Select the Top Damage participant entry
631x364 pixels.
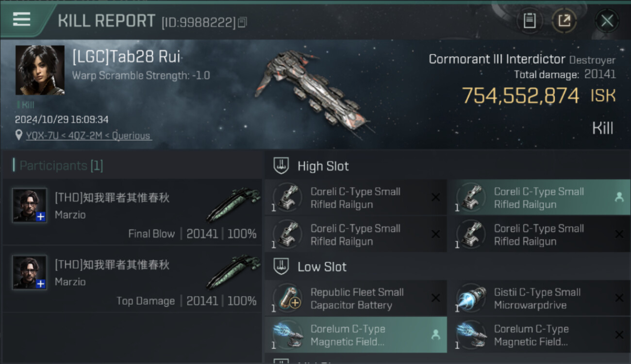pos(132,279)
